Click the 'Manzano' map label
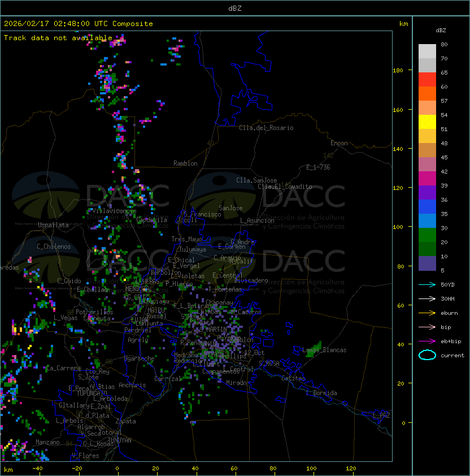Image resolution: width=470 pixels, height=476 pixels. (x=47, y=442)
